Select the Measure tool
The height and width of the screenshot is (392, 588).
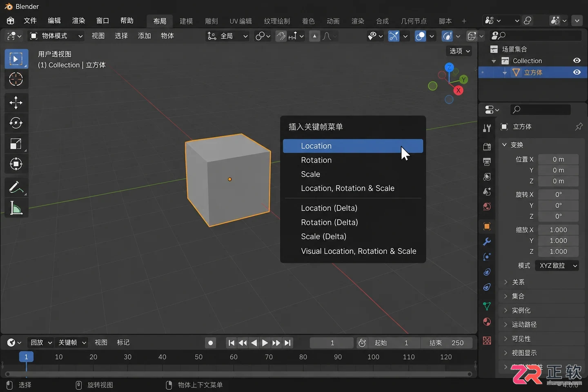point(16,208)
